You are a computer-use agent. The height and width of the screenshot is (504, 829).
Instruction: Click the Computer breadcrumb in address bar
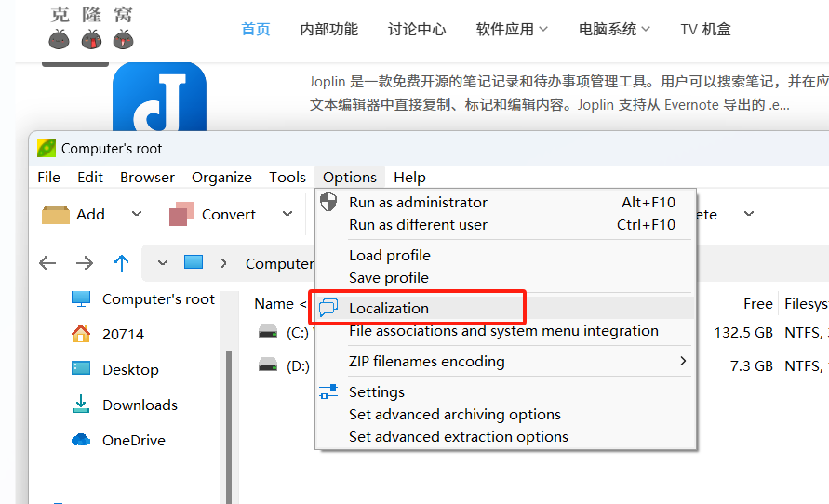[x=280, y=263]
